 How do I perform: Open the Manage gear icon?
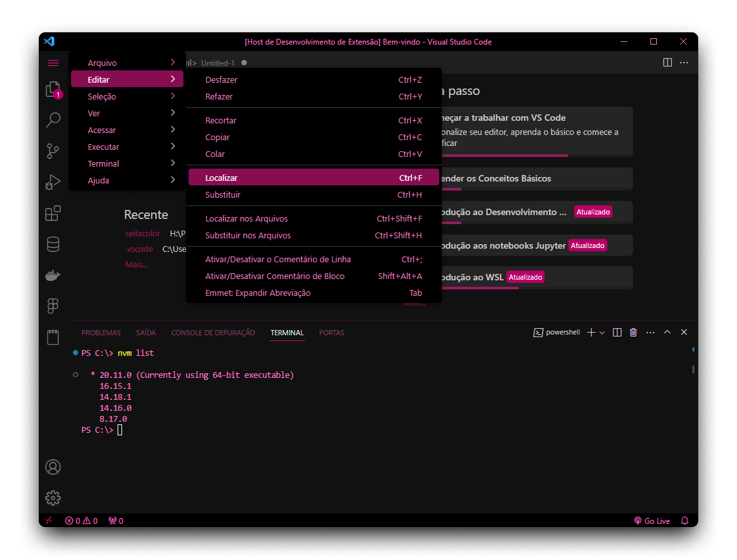[53, 498]
